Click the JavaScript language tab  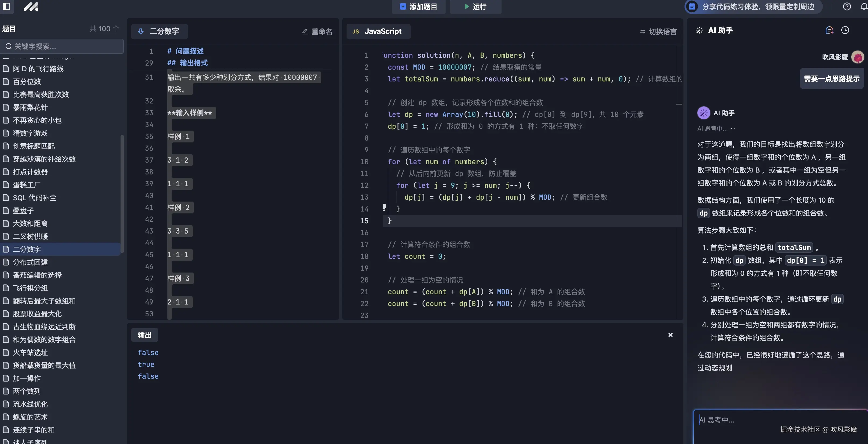[378, 31]
